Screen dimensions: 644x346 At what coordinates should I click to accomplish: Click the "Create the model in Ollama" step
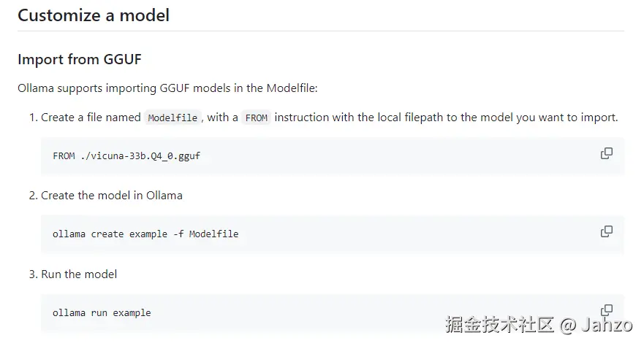click(x=112, y=196)
